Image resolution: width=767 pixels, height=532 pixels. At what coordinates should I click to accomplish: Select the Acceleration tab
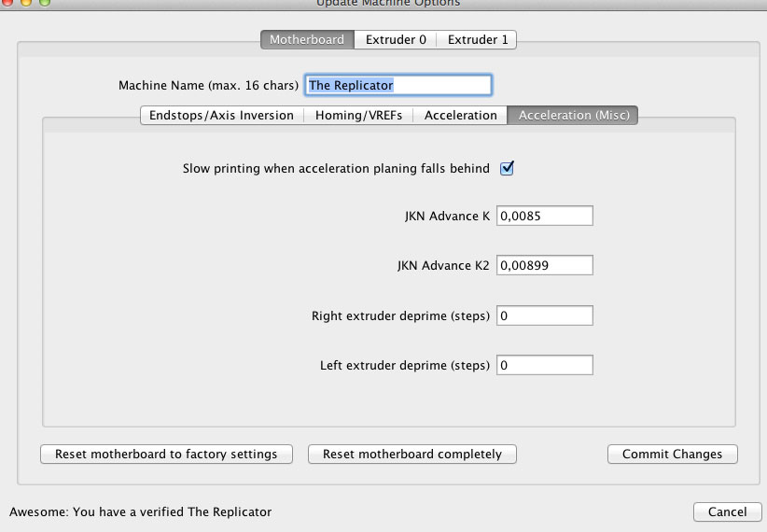(460, 115)
